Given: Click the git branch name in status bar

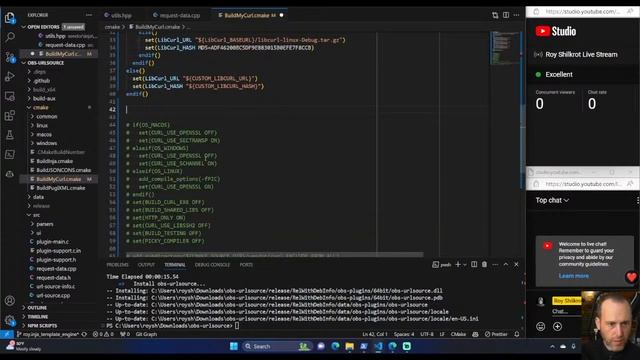Looking at the screenshot, I should [47, 334].
